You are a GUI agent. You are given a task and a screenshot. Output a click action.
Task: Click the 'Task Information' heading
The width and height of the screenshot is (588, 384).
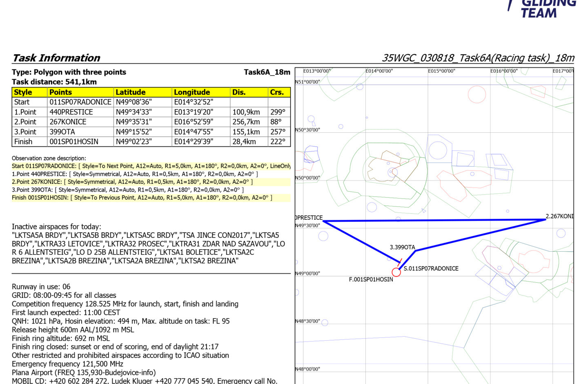coord(56,58)
